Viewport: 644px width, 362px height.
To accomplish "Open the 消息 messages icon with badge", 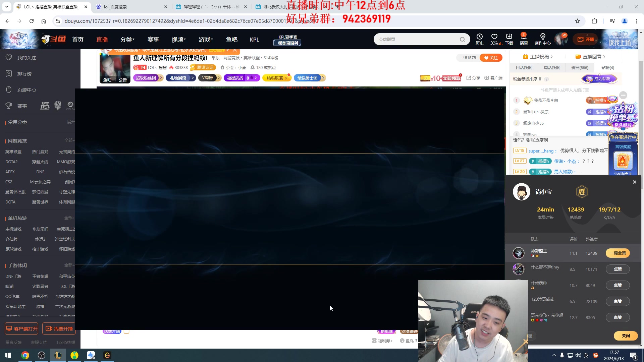I will click(524, 39).
